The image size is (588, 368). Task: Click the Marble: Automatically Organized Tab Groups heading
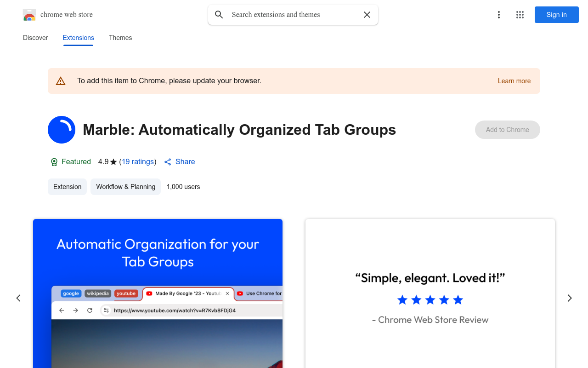239,130
